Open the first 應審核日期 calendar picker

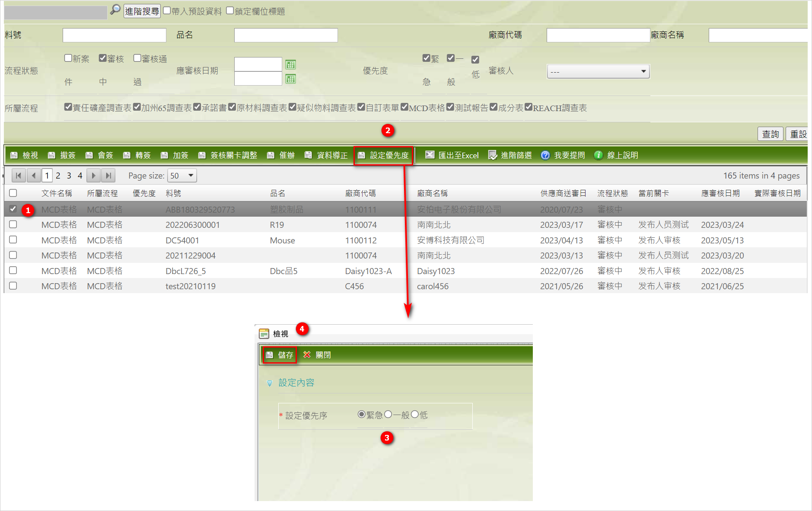point(291,64)
